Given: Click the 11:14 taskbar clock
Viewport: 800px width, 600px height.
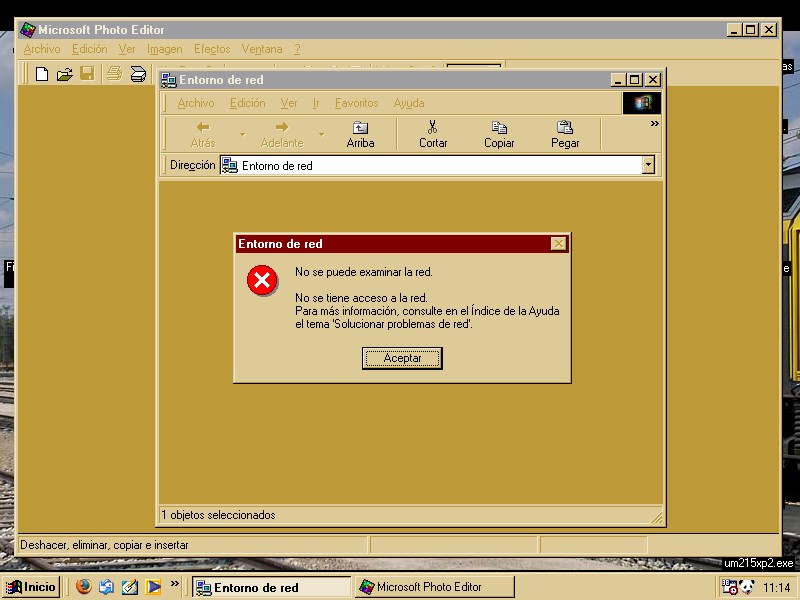Looking at the screenshot, I should point(776,587).
